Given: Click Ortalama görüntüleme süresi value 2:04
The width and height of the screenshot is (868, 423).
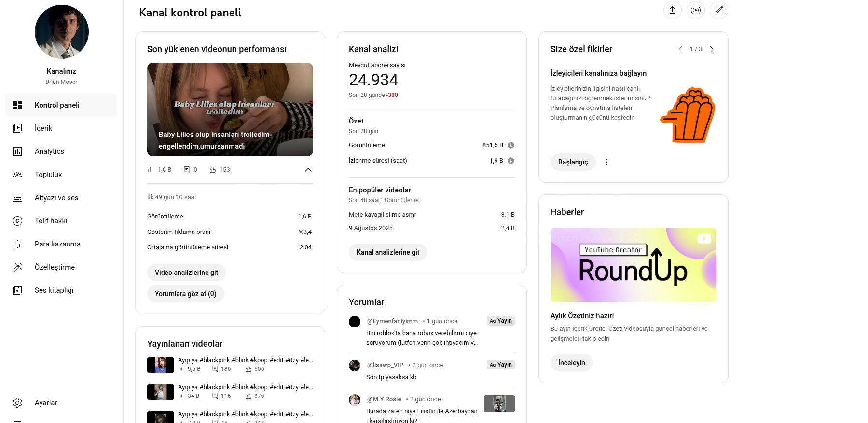Looking at the screenshot, I should pyautogui.click(x=305, y=247).
